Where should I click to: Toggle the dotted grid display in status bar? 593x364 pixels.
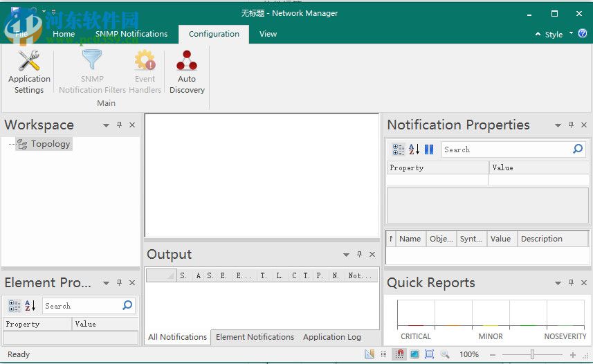(384, 354)
